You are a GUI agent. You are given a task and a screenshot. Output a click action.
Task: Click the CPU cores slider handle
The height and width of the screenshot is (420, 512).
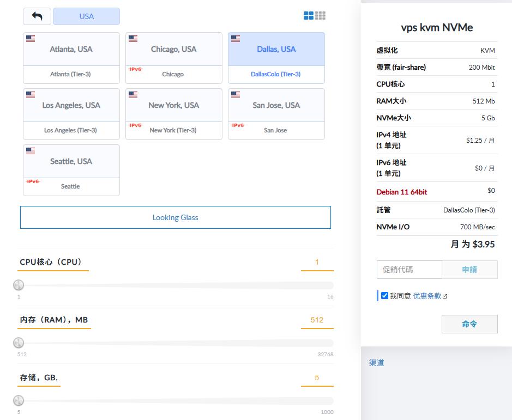(x=19, y=285)
